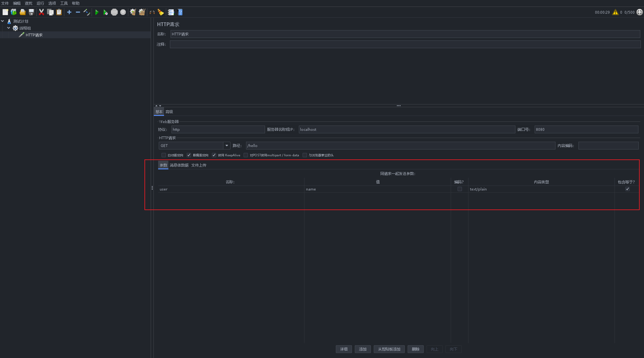Viewport: 644px width, 358px height.
Task: Click the Toggle enable/disable pens icon
Action: pos(87,12)
